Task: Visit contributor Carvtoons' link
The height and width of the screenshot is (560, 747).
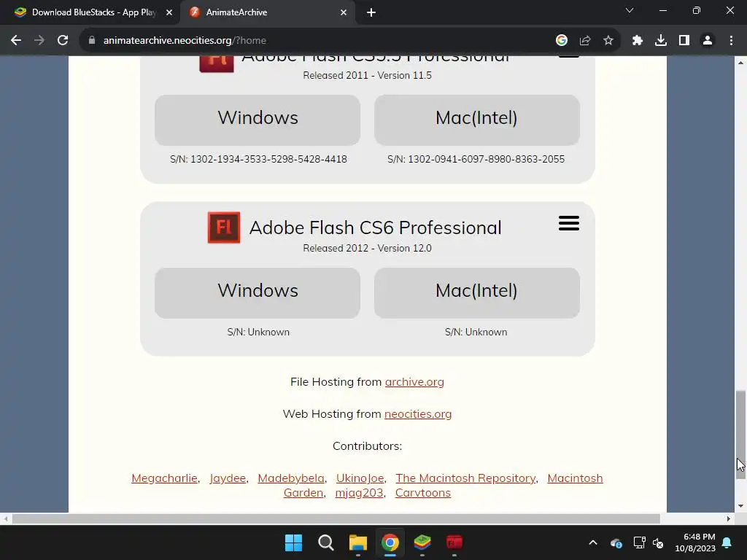Action: coord(423,493)
